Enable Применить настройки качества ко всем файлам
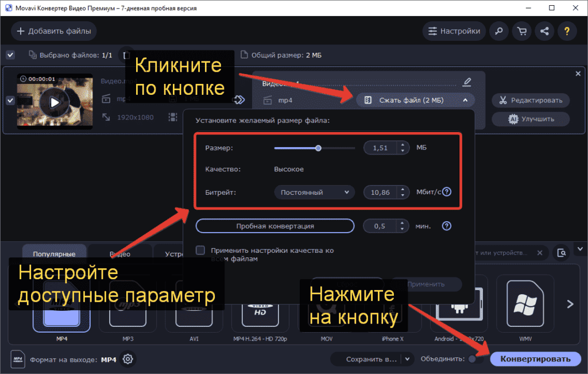This screenshot has height=374, width=588. (x=200, y=250)
